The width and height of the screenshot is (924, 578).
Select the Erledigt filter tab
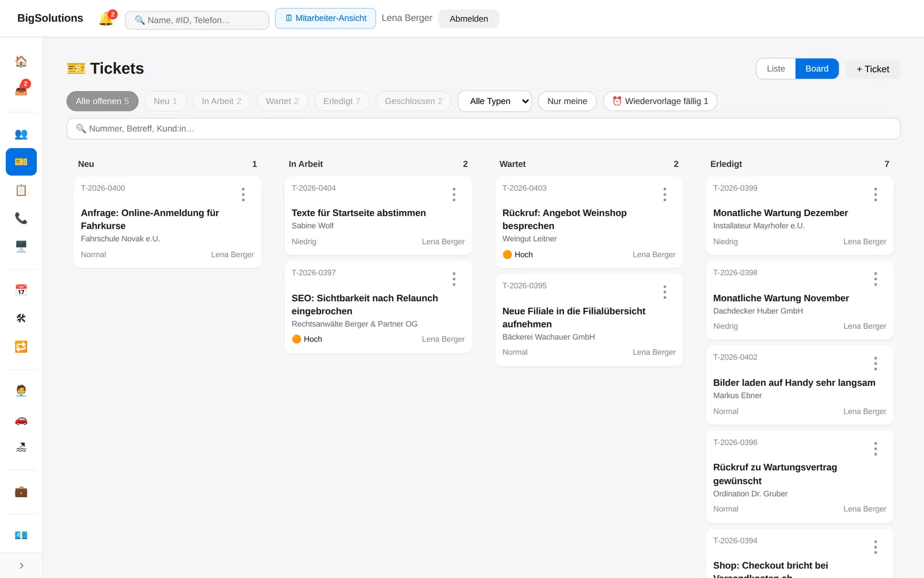click(x=341, y=101)
